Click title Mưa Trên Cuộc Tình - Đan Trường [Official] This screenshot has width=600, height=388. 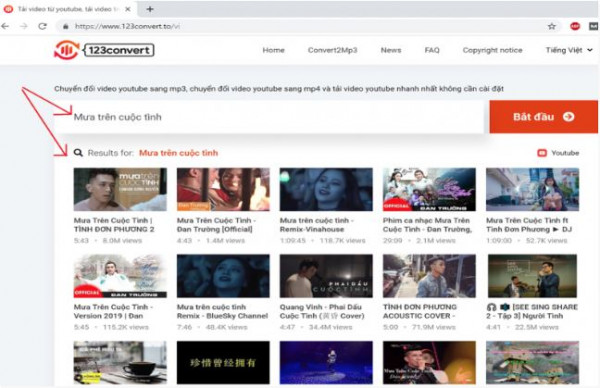(216, 225)
